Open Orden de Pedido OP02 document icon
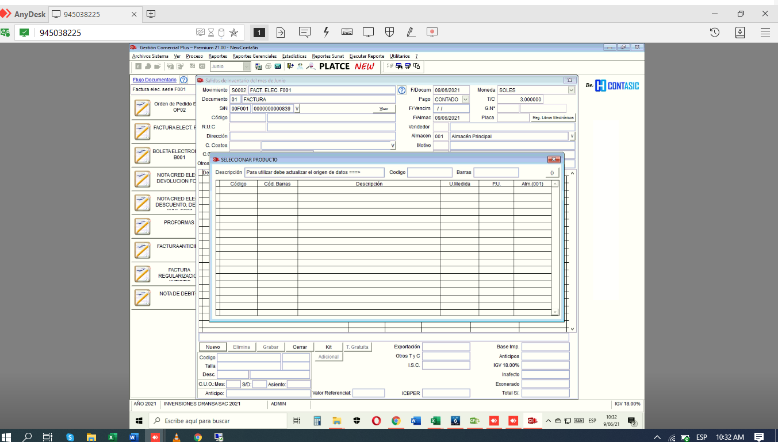Image resolution: width=778 pixels, height=442 pixels. coord(142,108)
